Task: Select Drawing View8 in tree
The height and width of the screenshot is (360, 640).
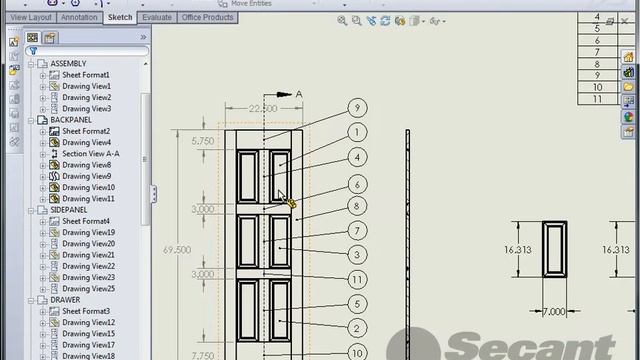Action: [x=87, y=165]
